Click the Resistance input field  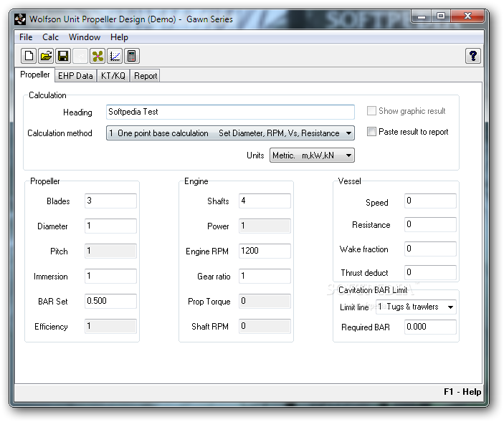pos(430,224)
